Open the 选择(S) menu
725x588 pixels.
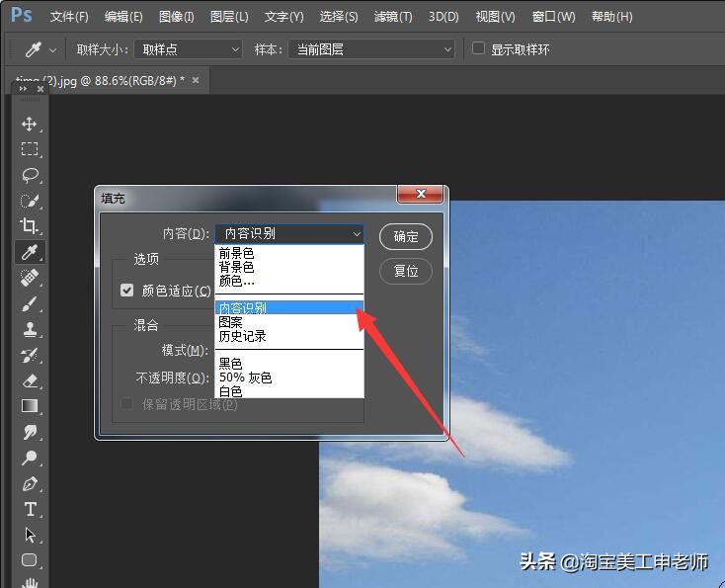pos(339,17)
